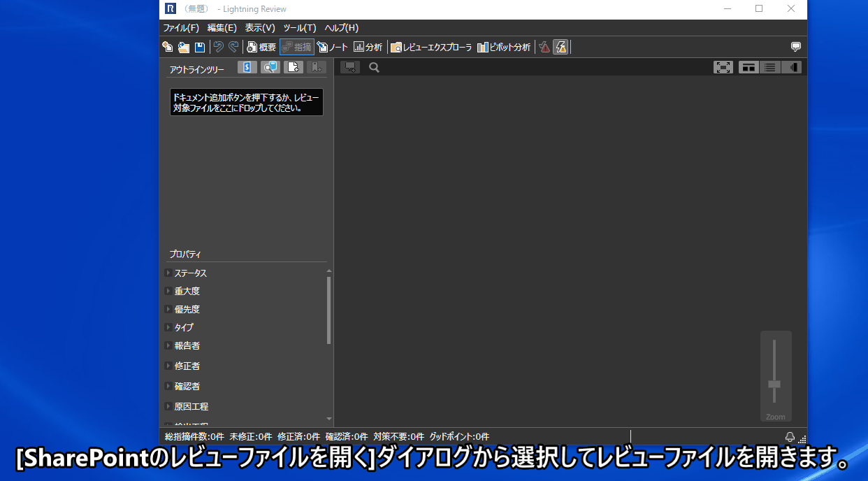Expand the 報告者 property
The height and width of the screenshot is (481, 868).
[x=168, y=345]
